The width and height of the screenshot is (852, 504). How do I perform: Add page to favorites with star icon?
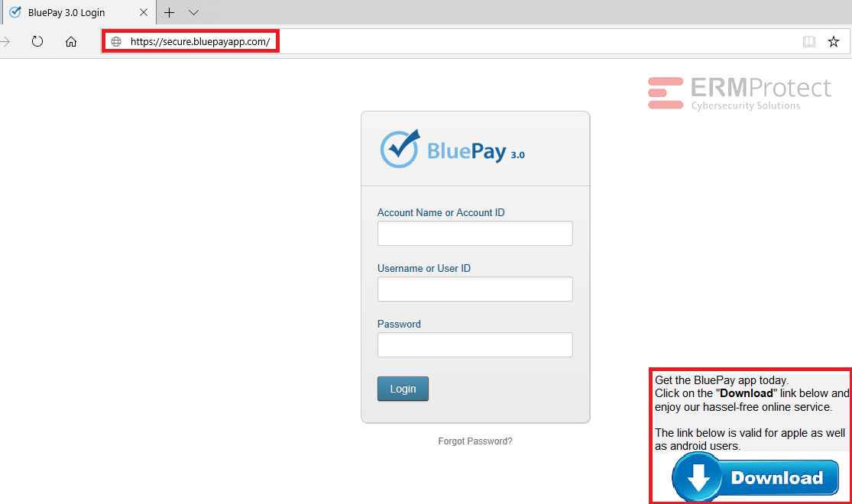[834, 42]
